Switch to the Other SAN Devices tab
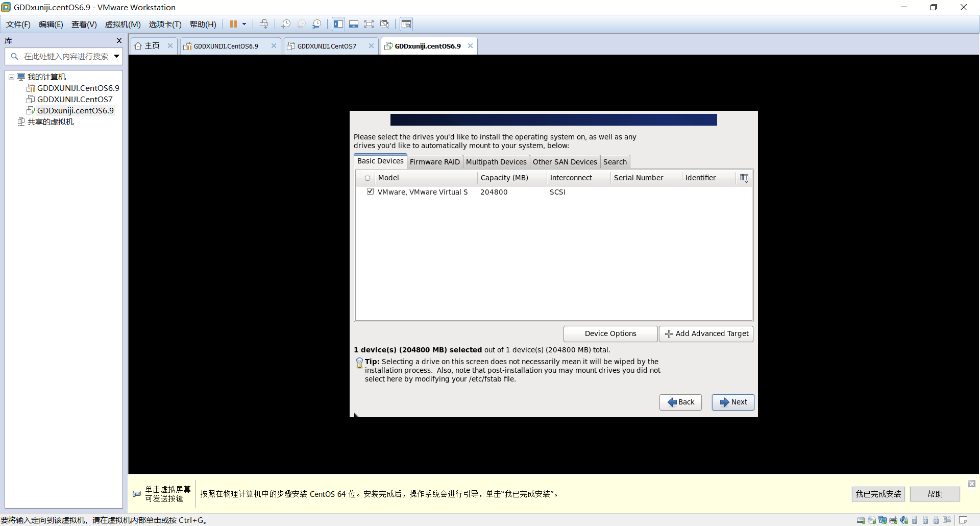The image size is (980, 526). pyautogui.click(x=565, y=161)
